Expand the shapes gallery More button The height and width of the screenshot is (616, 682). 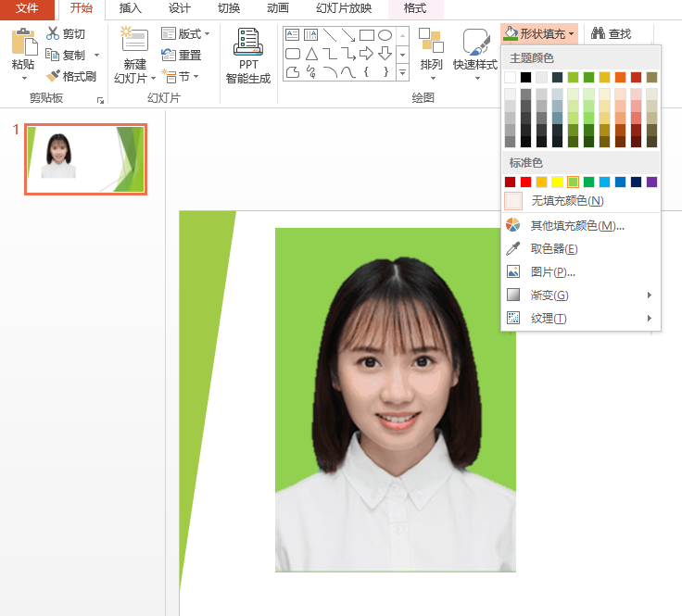(403, 72)
